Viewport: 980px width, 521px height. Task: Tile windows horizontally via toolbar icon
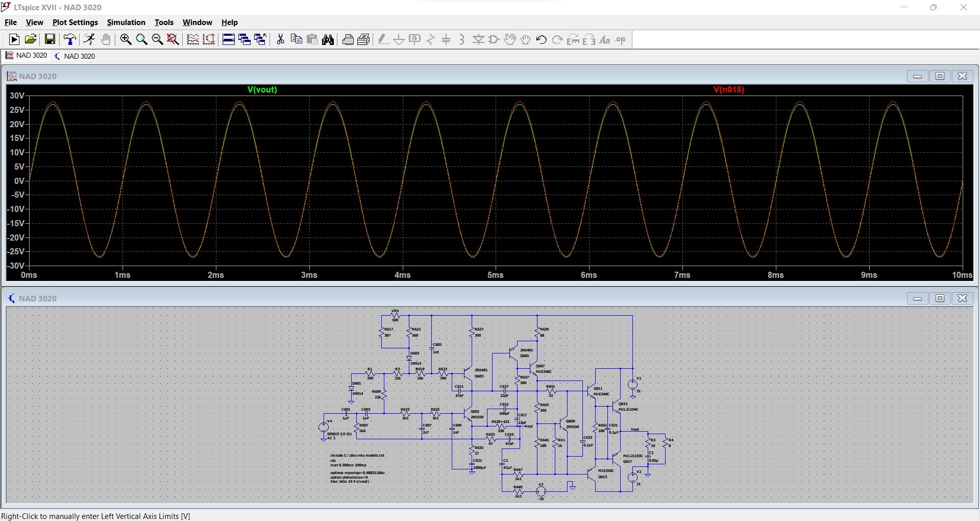[x=229, y=39]
